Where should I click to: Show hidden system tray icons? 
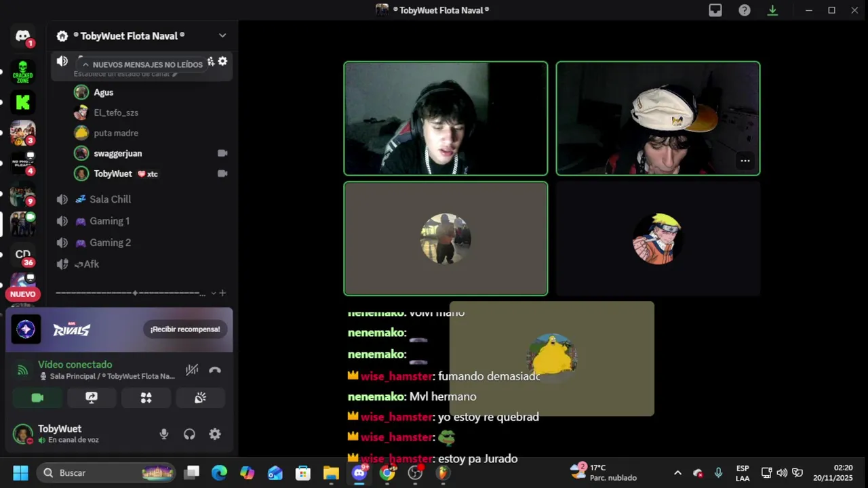tap(677, 472)
